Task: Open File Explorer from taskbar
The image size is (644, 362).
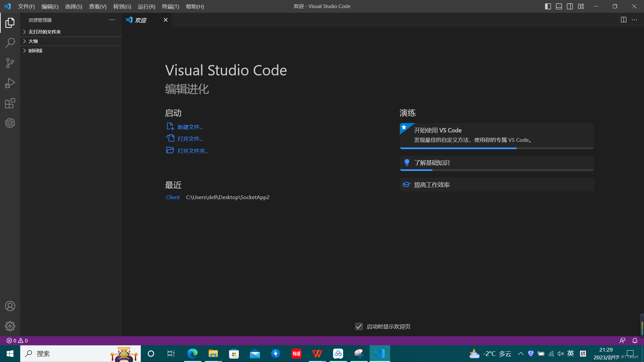Action: tap(213, 354)
